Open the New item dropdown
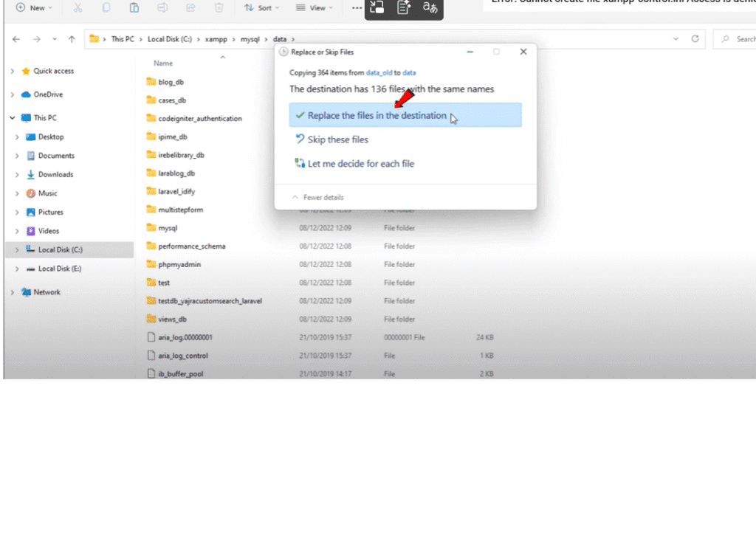The width and height of the screenshot is (756, 535). (x=34, y=7)
